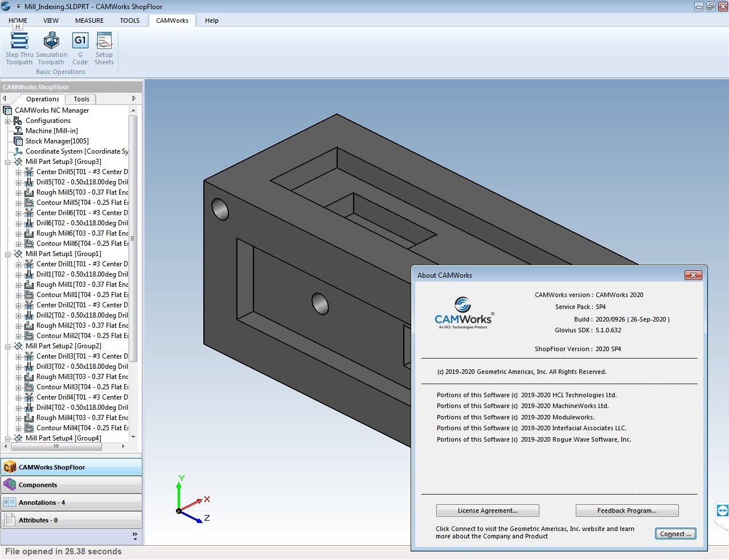Click tree scrollbar down arrow
This screenshot has width=729, height=560.
133,437
